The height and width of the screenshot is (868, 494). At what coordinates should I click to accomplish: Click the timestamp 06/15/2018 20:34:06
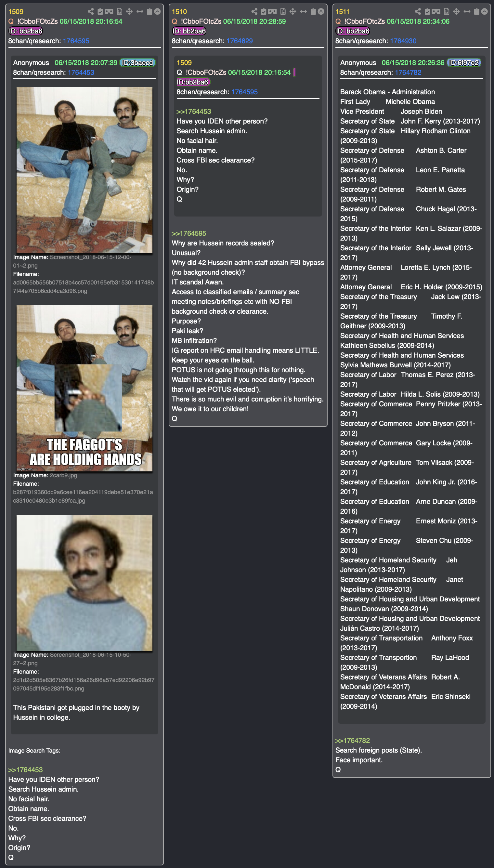[x=418, y=21]
